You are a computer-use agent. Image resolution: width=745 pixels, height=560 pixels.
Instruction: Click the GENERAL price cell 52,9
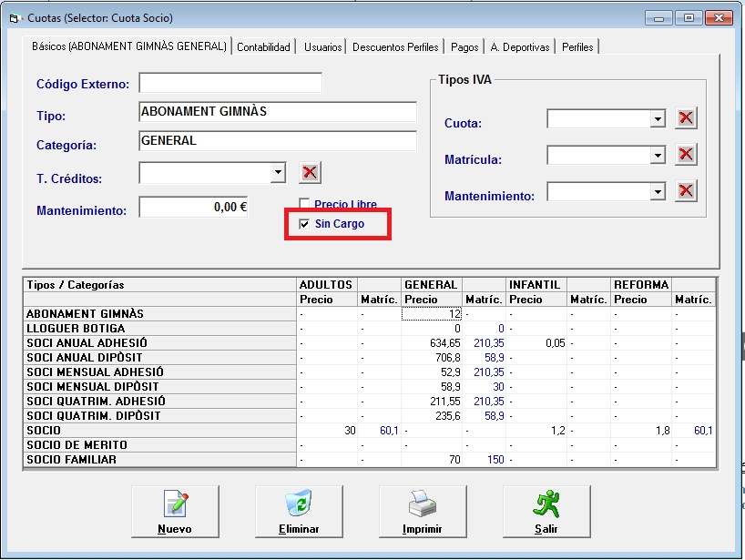coord(432,372)
